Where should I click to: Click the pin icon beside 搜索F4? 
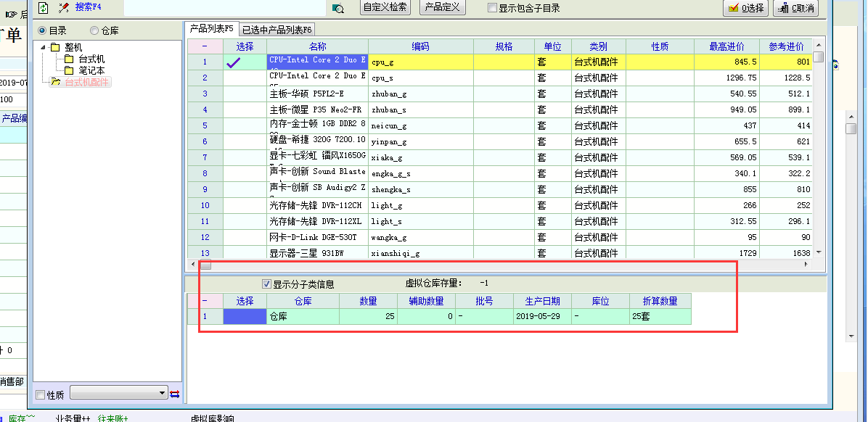pos(64,7)
